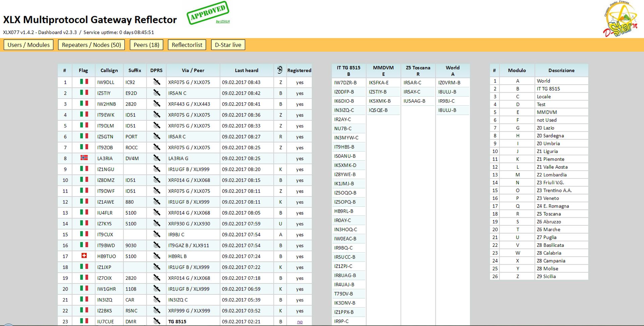Click the IT TG 8515 B module header
Screen dimensions: 644x326
pos(348,71)
